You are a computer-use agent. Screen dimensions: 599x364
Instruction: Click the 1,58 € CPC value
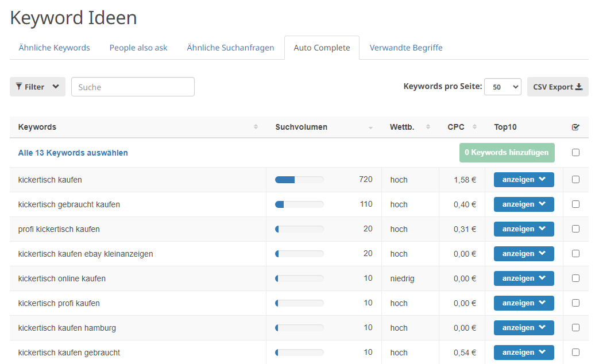[465, 180]
